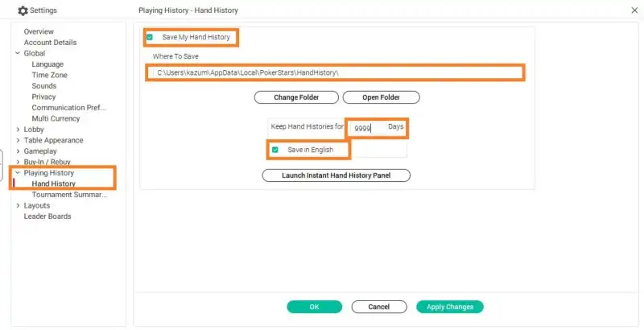Viewport: 644px width, 330px height.
Task: Expand the Buy-In / Rebuy section
Action: (18, 162)
